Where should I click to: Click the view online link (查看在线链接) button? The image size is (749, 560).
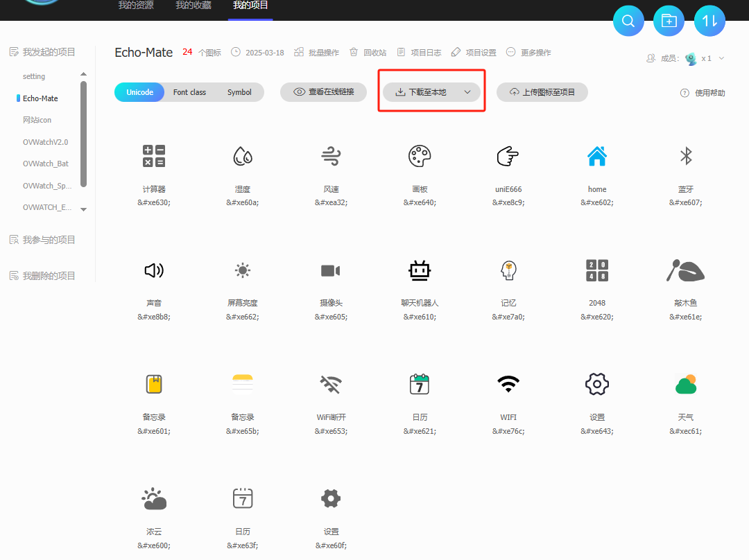coord(323,92)
